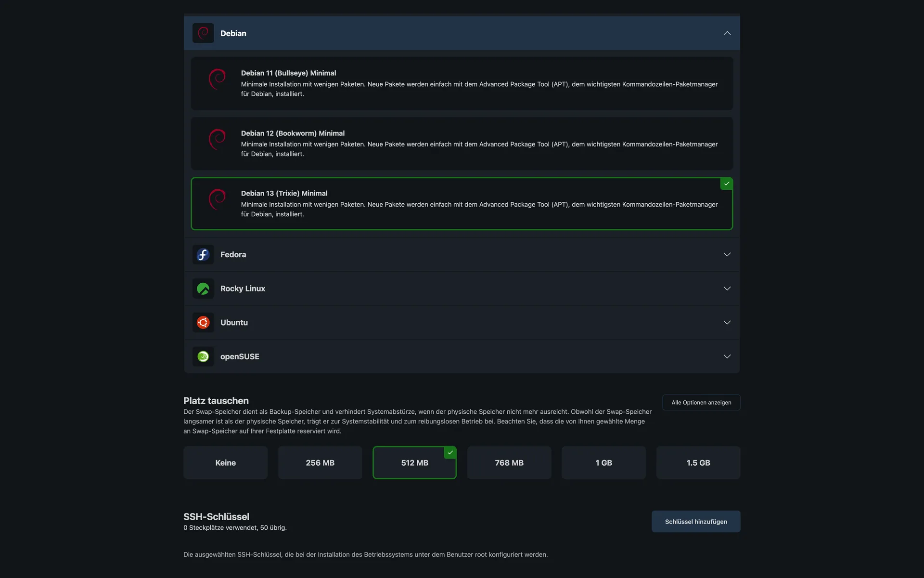Choose 768 MB swap size
Image resolution: width=924 pixels, height=578 pixels.
click(509, 462)
